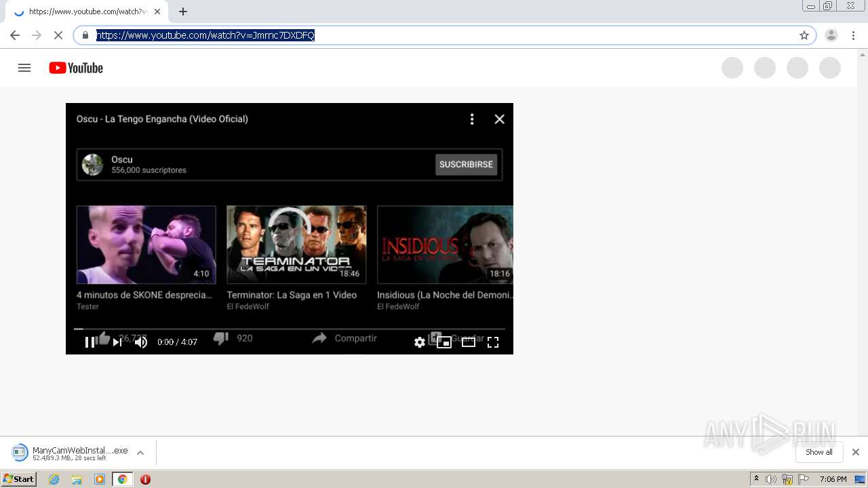Screen dimensions: 868x488
Task: Open title '4 minutos de SKONE desprecia...'
Action: (x=144, y=295)
